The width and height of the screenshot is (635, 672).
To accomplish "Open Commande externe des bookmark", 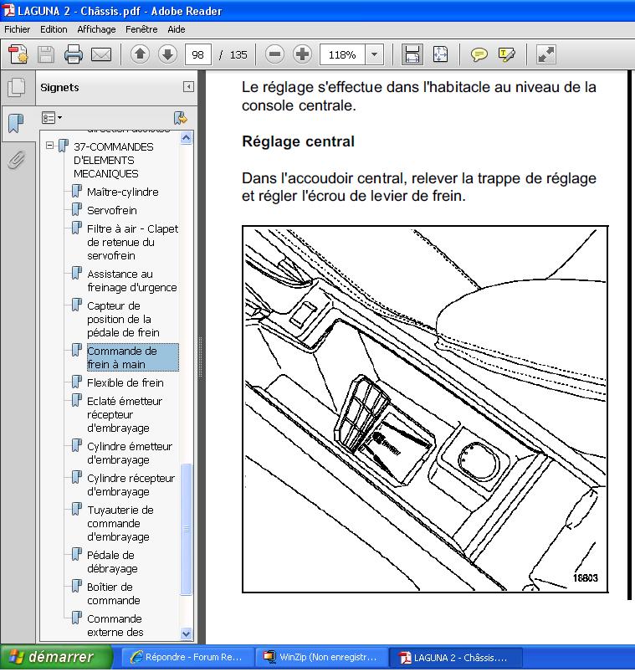I will point(114,625).
